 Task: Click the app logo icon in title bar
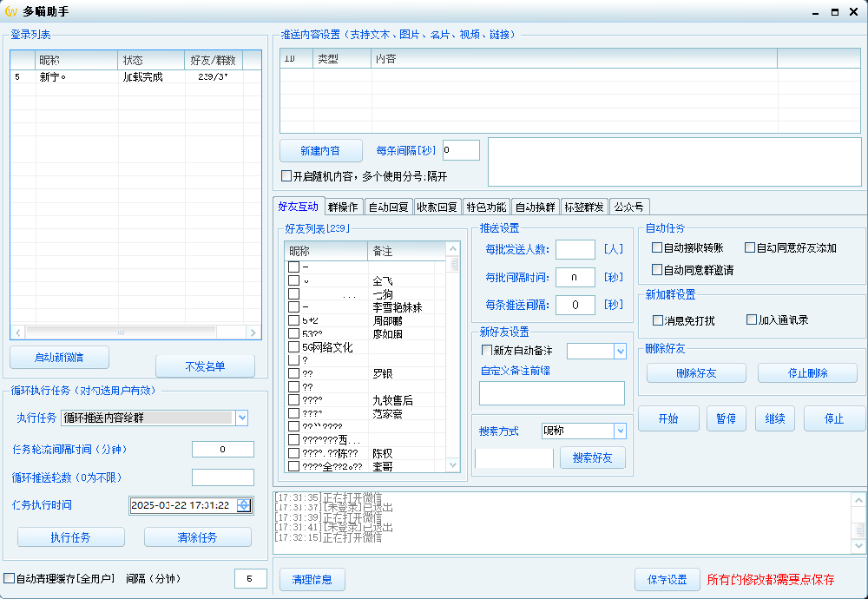pyautogui.click(x=11, y=12)
